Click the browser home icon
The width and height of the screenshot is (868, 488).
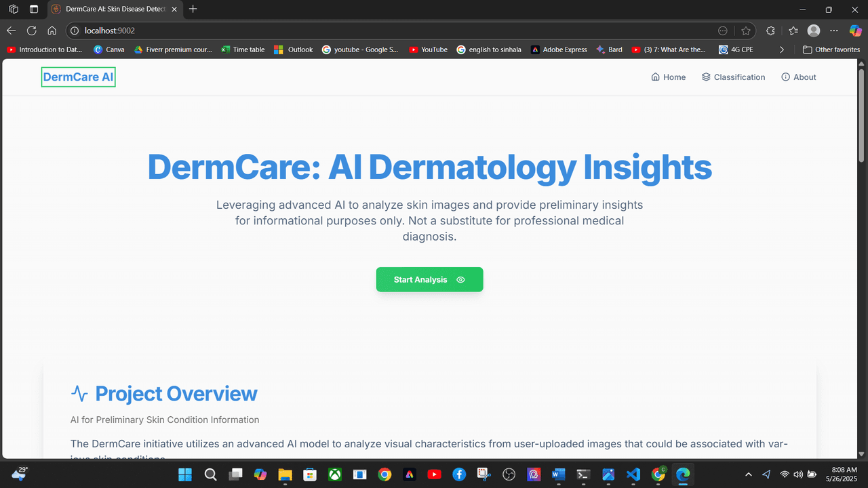(x=52, y=30)
